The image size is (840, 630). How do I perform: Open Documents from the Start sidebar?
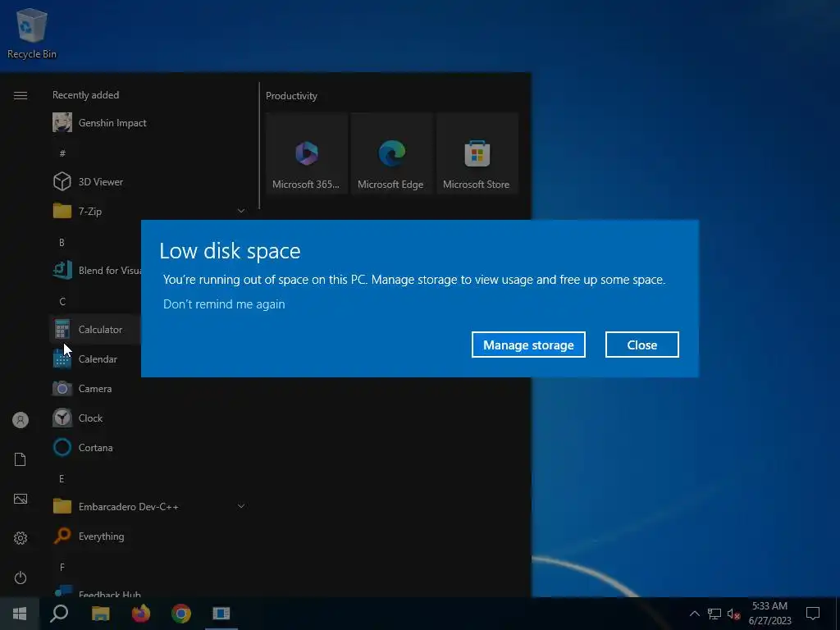coord(21,459)
